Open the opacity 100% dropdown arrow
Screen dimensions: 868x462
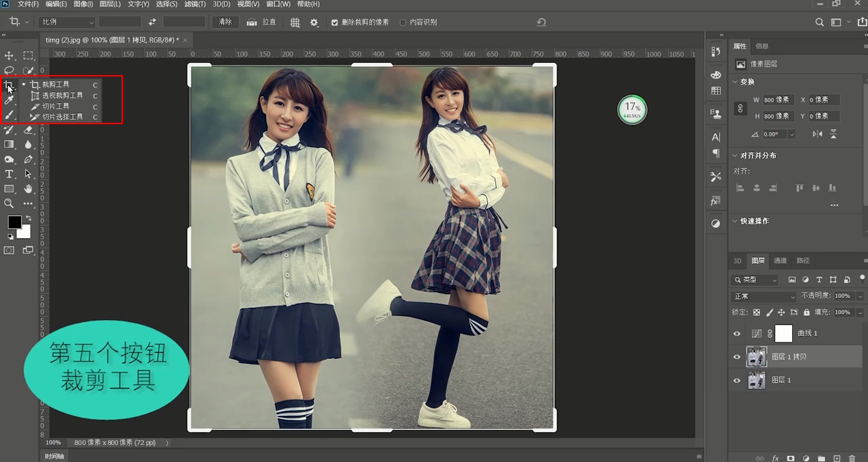pyautogui.click(x=859, y=296)
